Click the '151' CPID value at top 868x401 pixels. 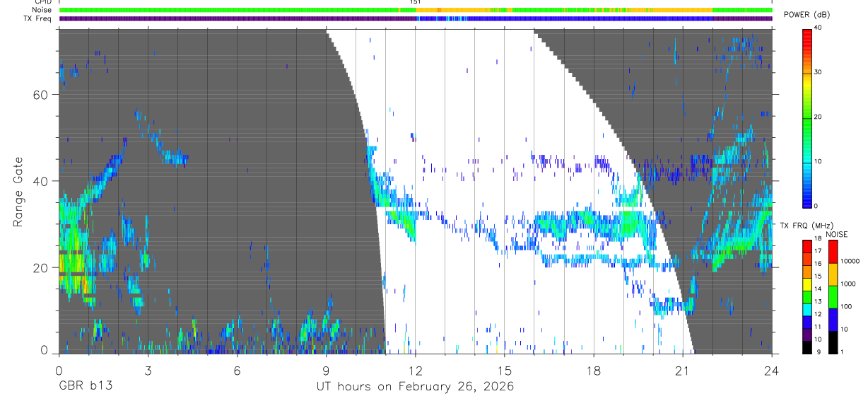click(416, 2)
